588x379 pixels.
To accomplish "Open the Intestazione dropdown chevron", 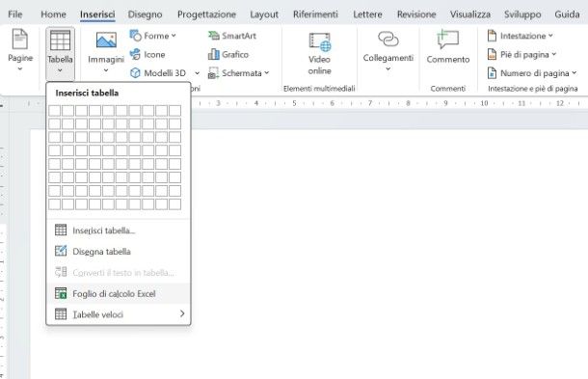I will coord(550,36).
